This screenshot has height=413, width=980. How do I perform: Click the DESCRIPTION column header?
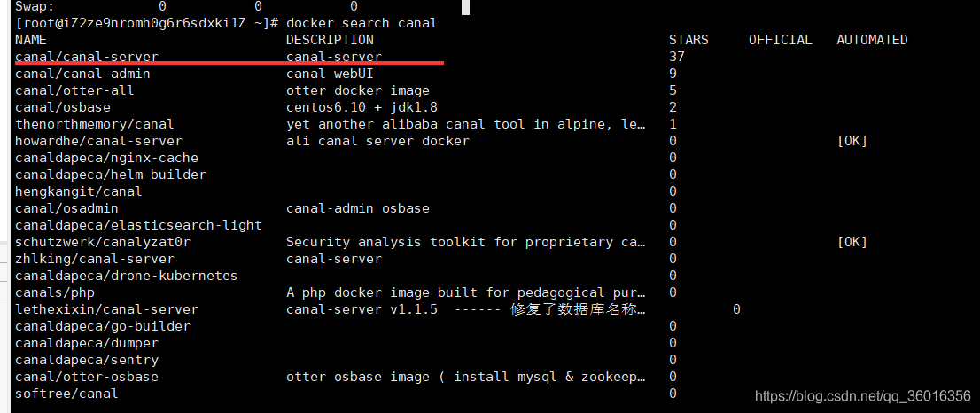point(330,40)
